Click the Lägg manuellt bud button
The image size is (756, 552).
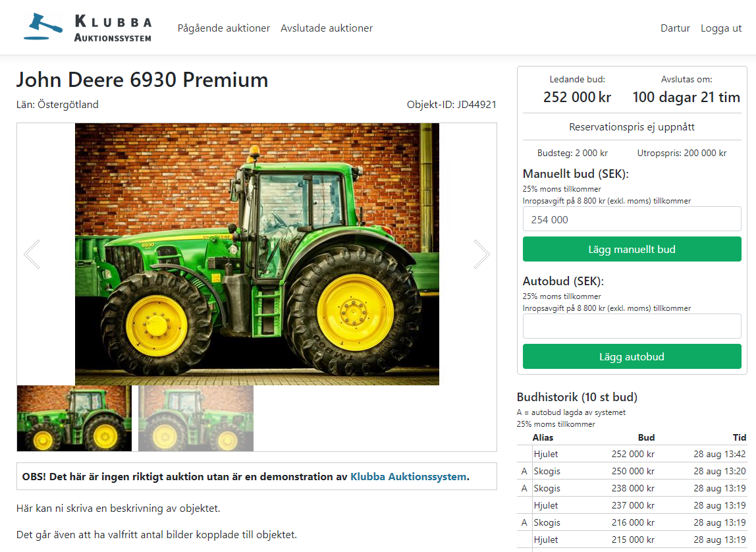tap(632, 249)
